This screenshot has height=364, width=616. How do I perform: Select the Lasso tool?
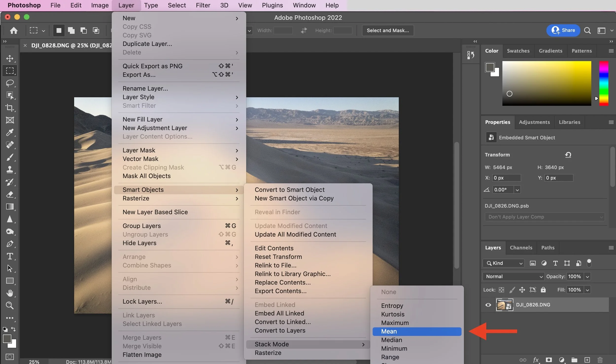click(x=10, y=83)
